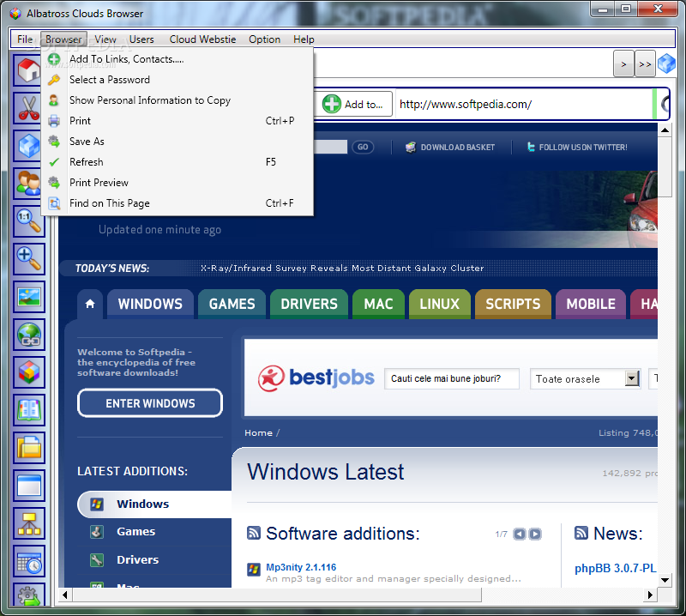Click the blue cube sidebar icon
This screenshot has width=686, height=616.
(x=29, y=146)
